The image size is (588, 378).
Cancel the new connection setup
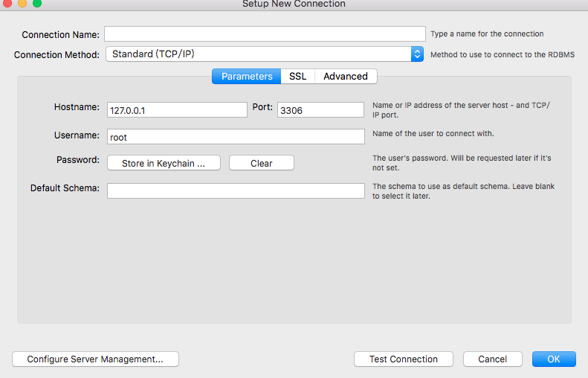point(493,359)
